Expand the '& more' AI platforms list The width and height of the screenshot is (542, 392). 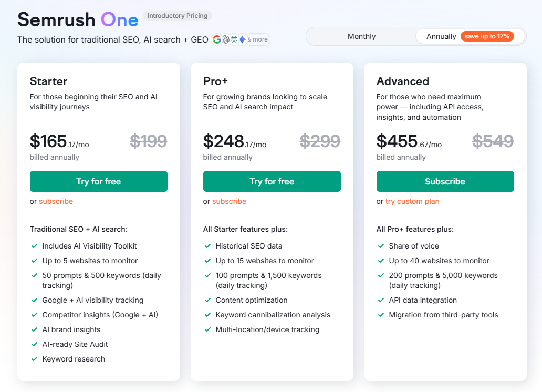click(259, 39)
